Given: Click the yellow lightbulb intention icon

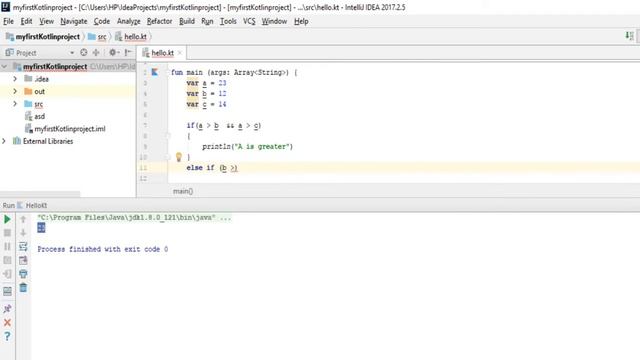Looking at the screenshot, I should pos(178,157).
